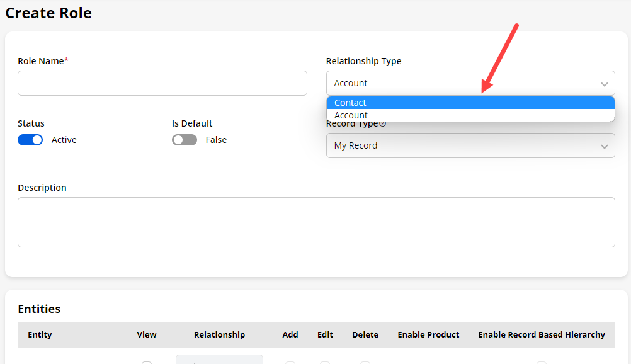Open the My Record dropdown

pos(470,145)
